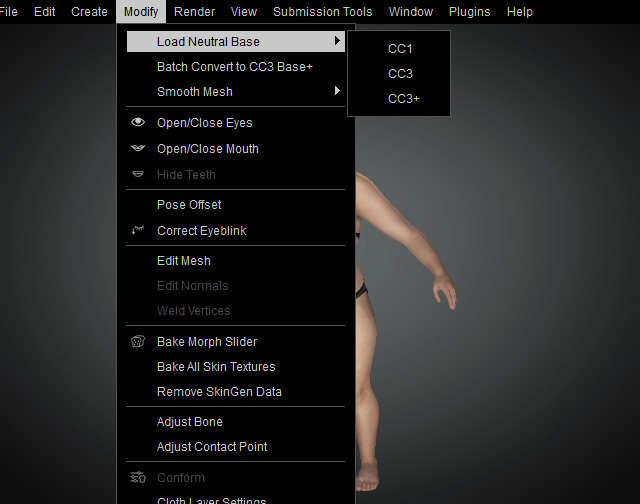640x504 pixels.
Task: Choose Edit Mesh from Modify menu
Action: pyautogui.click(x=184, y=261)
